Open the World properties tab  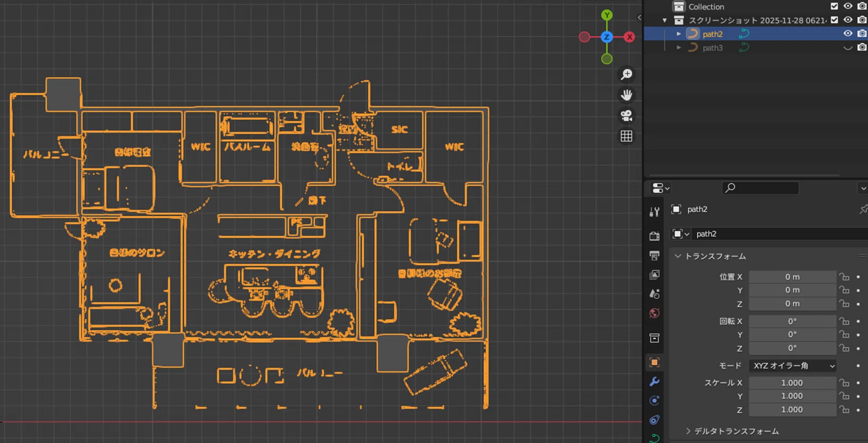click(655, 313)
